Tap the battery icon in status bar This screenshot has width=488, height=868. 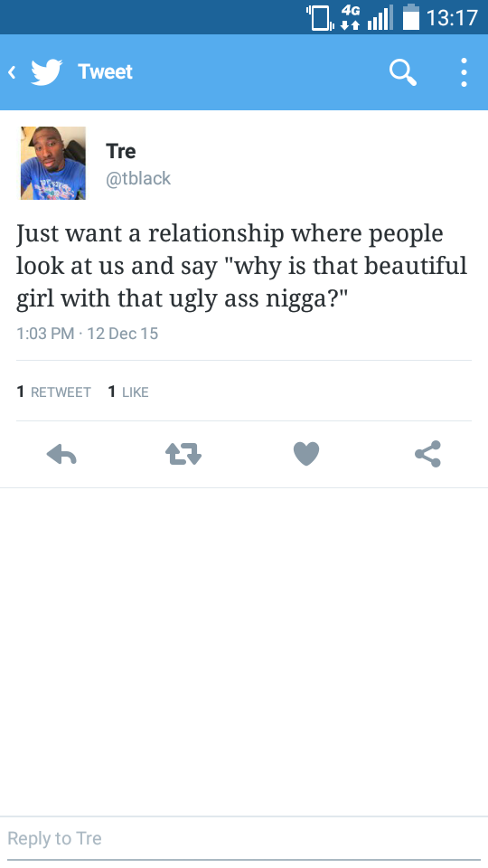click(x=410, y=16)
